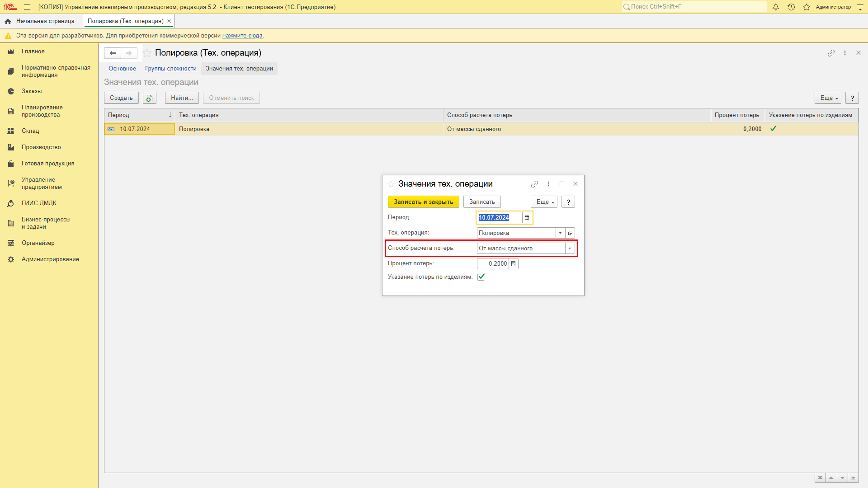Image resolution: width=868 pixels, height=488 pixels.
Task: Move list one row down
Action: [842, 478]
